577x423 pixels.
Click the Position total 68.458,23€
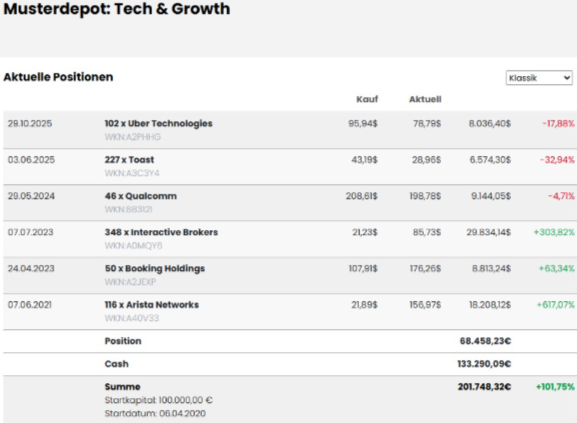[485, 341]
